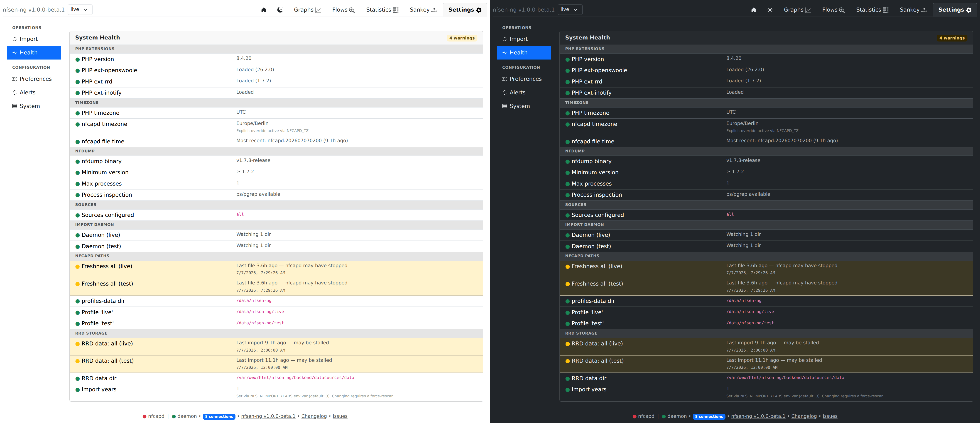Open the live profile dropdown in light panel
This screenshot has width=980, height=423.
tap(80, 10)
